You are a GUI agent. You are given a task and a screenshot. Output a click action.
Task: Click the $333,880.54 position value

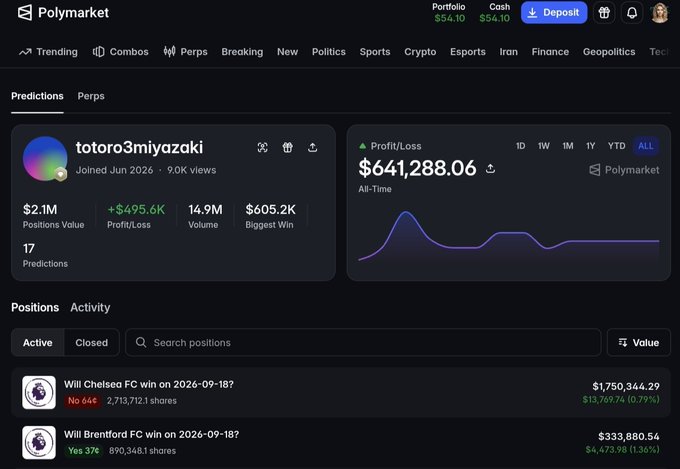(x=629, y=436)
